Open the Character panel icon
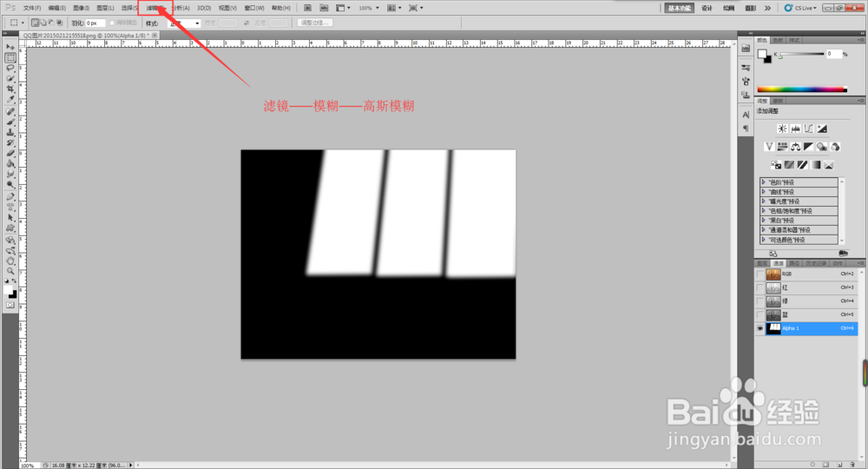Screen dimensions: 868x469 746,115
